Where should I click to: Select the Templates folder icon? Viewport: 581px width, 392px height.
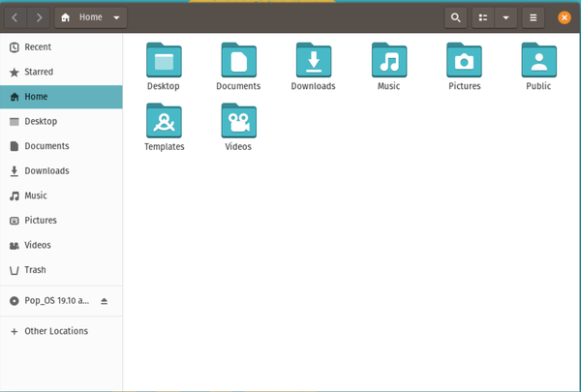tap(164, 121)
